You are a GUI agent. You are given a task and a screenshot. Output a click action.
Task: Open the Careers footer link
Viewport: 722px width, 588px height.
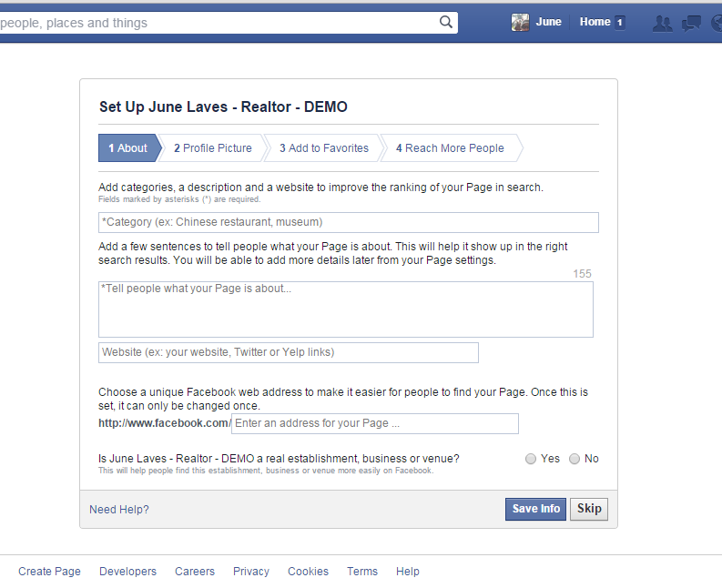[x=195, y=572]
